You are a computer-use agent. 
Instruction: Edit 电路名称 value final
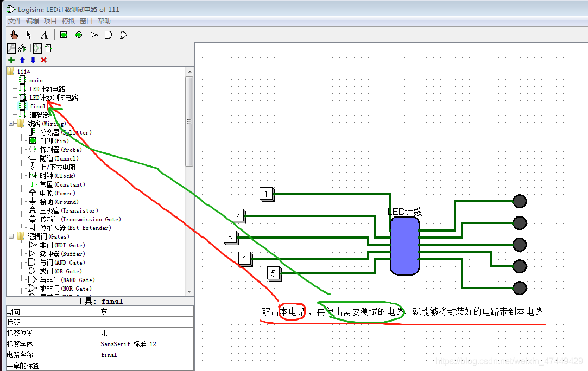click(x=147, y=355)
